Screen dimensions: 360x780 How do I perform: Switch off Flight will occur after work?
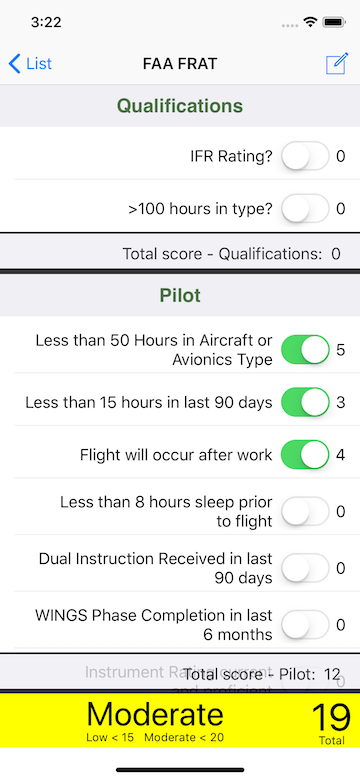click(305, 455)
